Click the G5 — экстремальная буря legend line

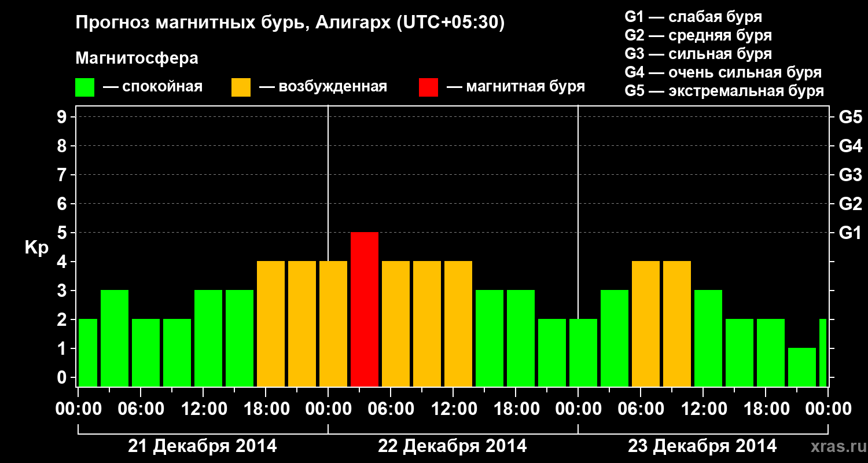click(x=724, y=91)
